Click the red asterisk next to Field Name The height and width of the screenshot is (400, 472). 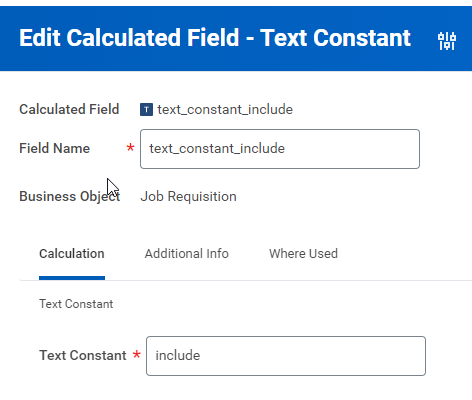[130, 147]
